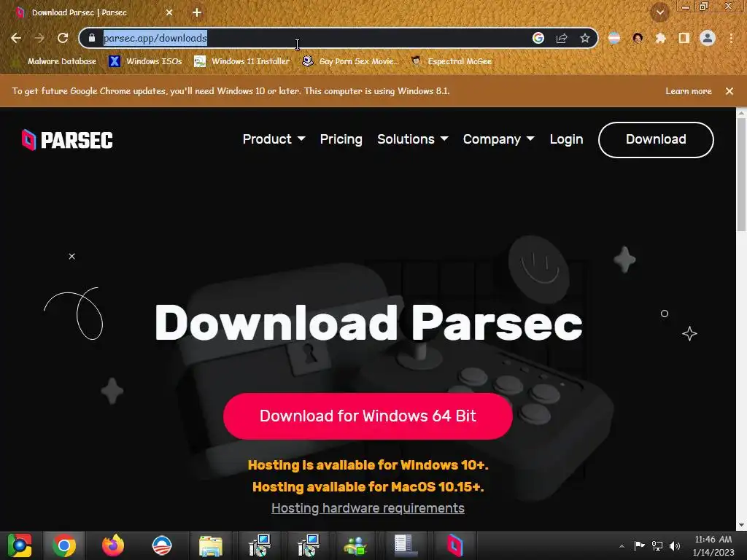Switch to Google Chrome on the taskbar
Viewport: 747px width, 560px height.
point(64,545)
